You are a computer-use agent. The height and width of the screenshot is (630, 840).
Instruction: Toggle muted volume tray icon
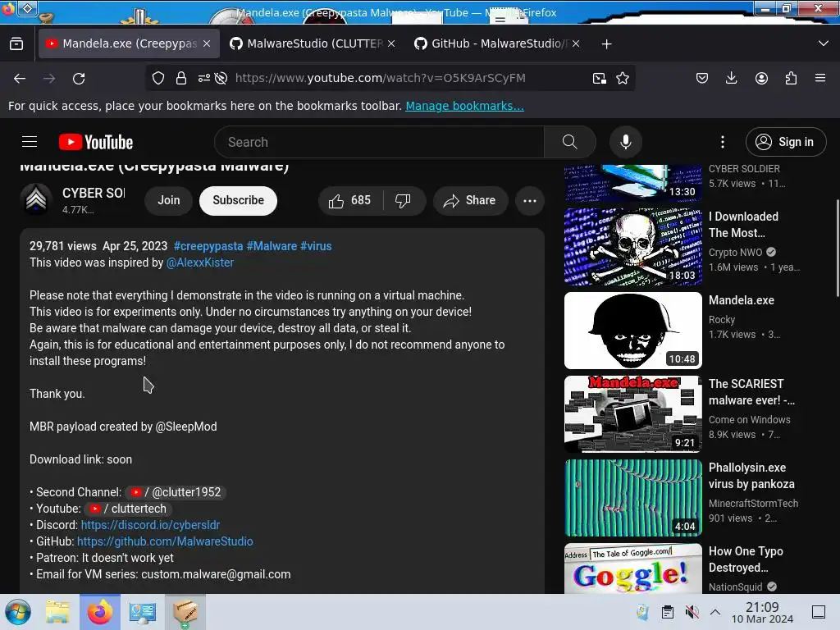point(692,612)
